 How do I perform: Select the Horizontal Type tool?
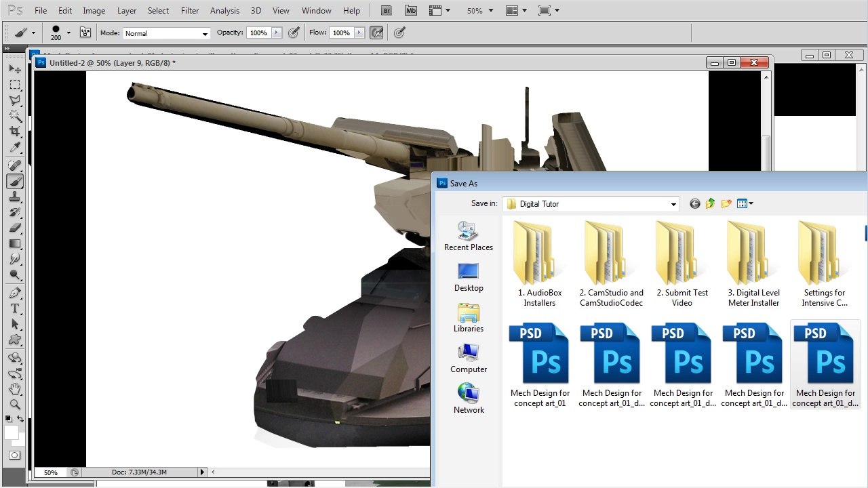[14, 308]
